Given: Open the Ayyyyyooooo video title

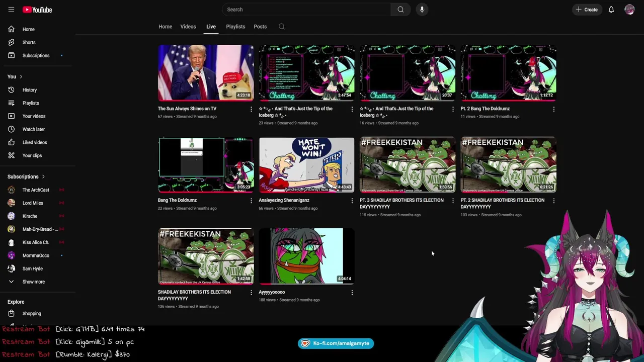Looking at the screenshot, I should [x=272, y=292].
